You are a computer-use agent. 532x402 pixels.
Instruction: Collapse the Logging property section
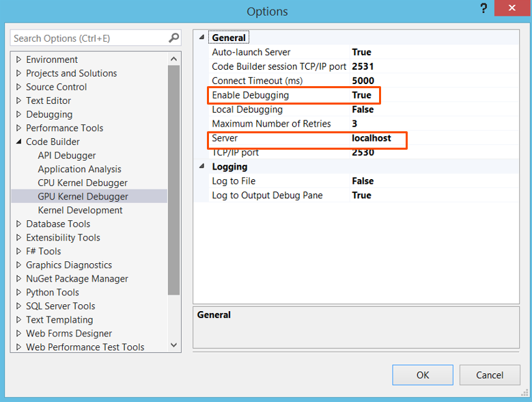201,166
